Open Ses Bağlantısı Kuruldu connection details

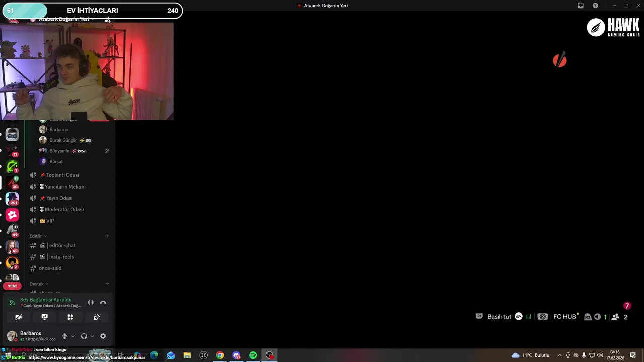click(x=46, y=300)
